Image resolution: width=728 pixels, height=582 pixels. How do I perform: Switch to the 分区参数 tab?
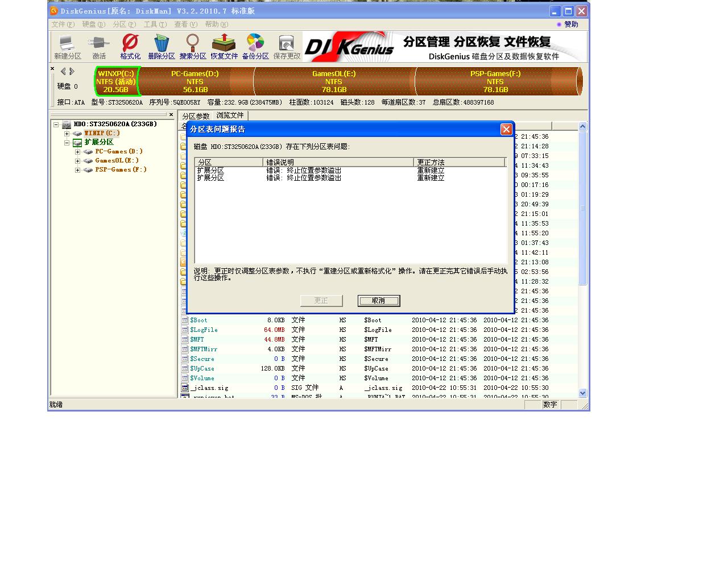point(196,116)
